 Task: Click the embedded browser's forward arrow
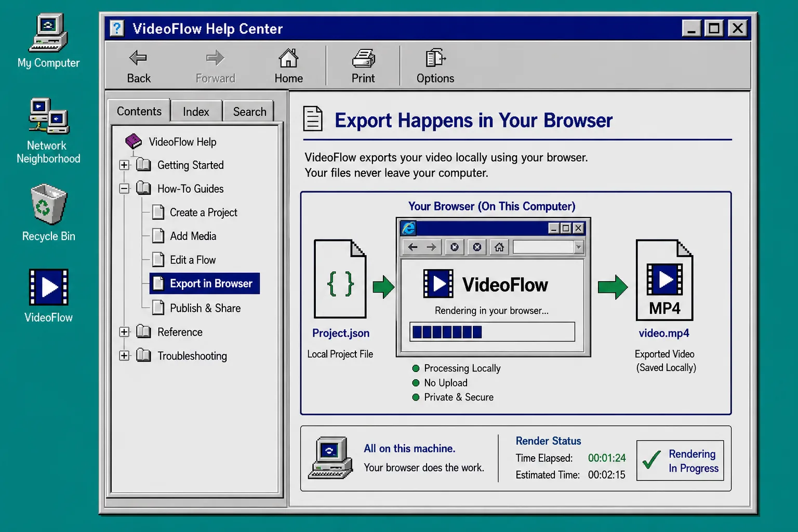(432, 247)
